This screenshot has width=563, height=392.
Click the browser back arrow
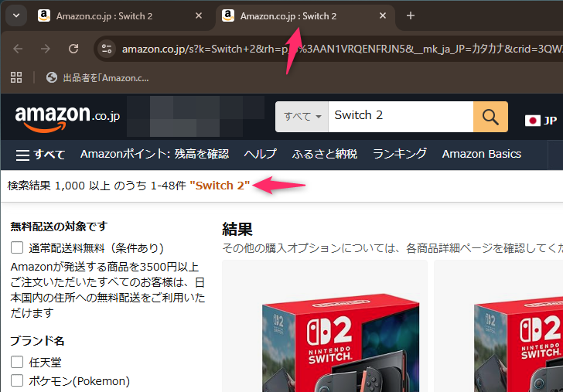(x=18, y=49)
